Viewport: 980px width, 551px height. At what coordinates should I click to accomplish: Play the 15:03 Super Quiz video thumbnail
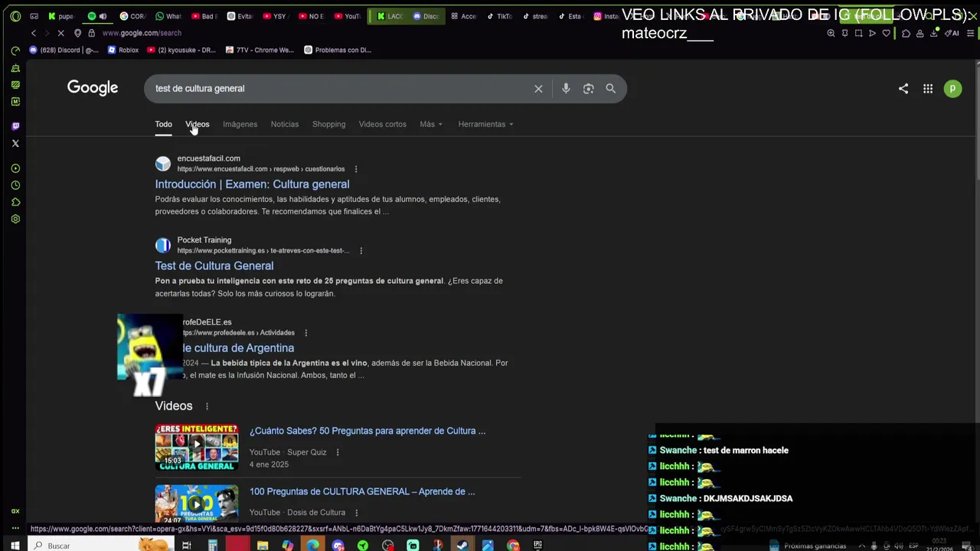click(197, 447)
